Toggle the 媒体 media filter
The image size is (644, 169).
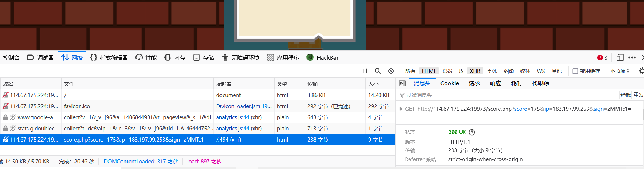pos(525,71)
